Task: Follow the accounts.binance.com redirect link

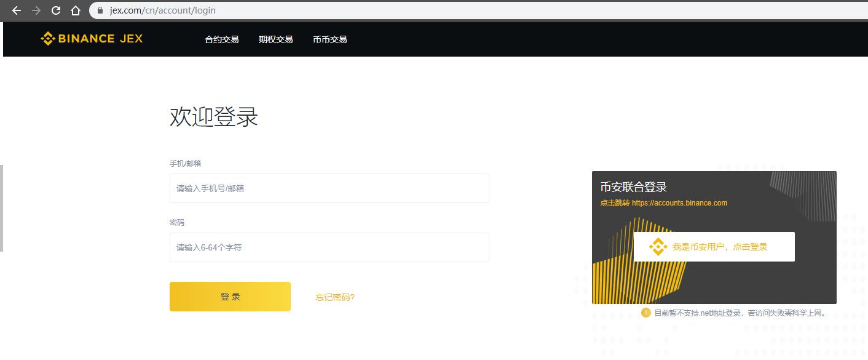Action: (664, 203)
